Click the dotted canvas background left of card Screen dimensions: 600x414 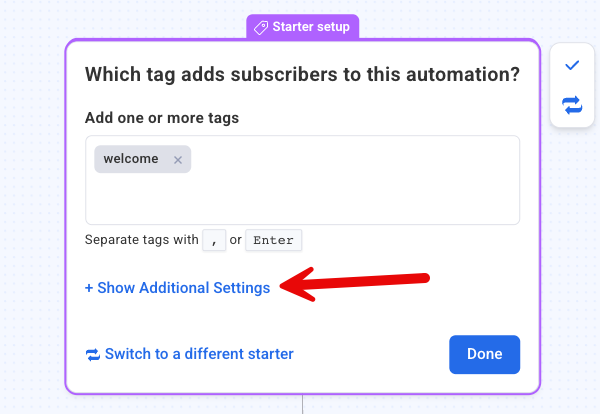point(32,200)
